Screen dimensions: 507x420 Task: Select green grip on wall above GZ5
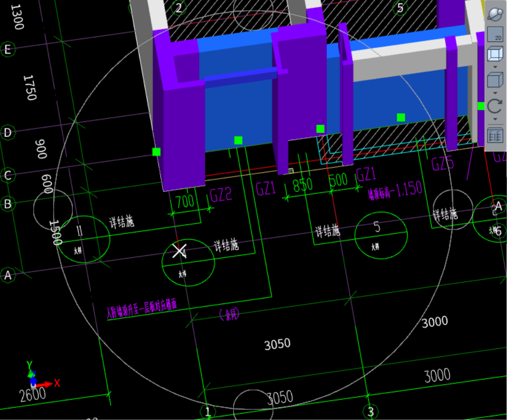(x=401, y=118)
